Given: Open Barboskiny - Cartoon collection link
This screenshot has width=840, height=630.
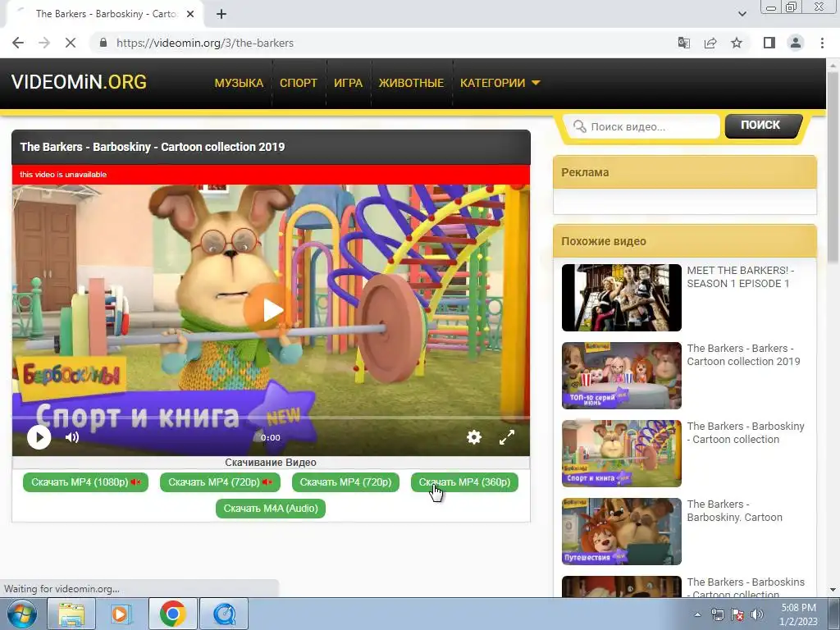Looking at the screenshot, I should [746, 433].
